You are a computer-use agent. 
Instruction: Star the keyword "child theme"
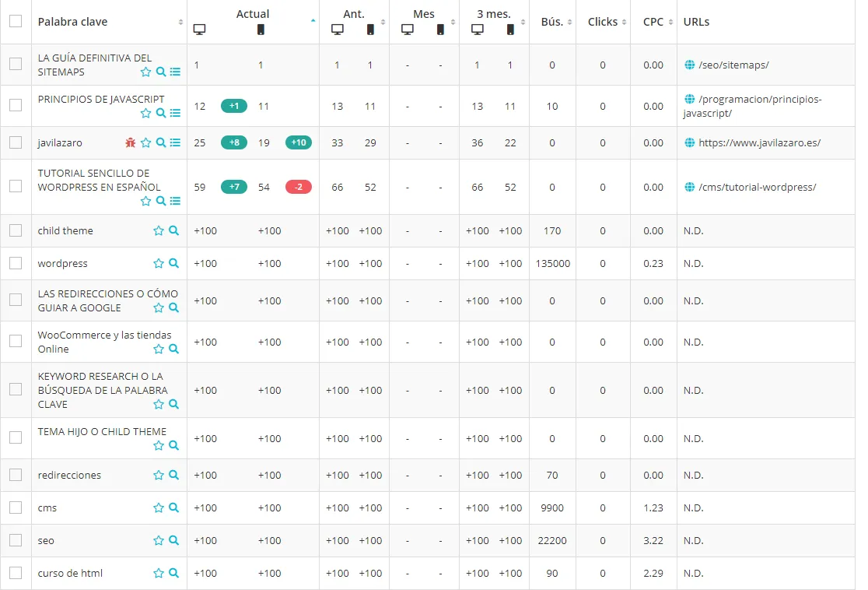(x=158, y=230)
